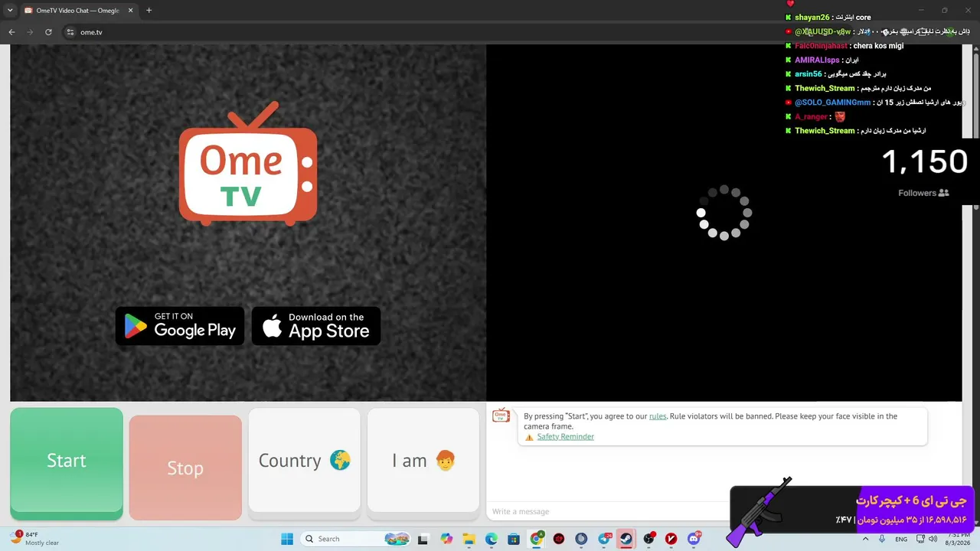This screenshot has width=980, height=551.
Task: Expand the tab search dropdown
Action: [10, 11]
